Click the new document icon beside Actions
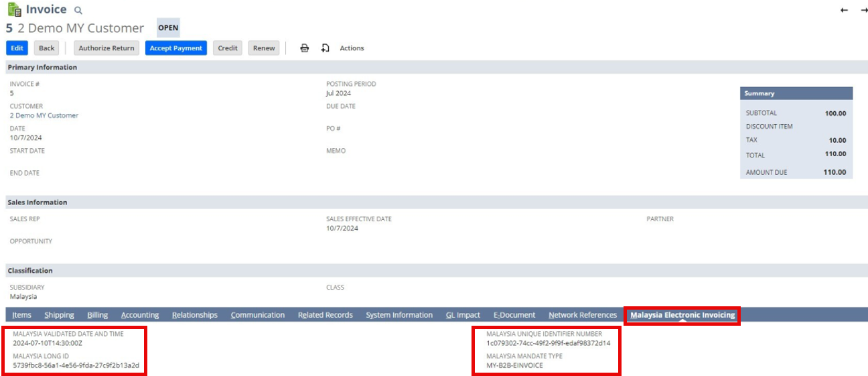868x376 pixels. coord(325,48)
